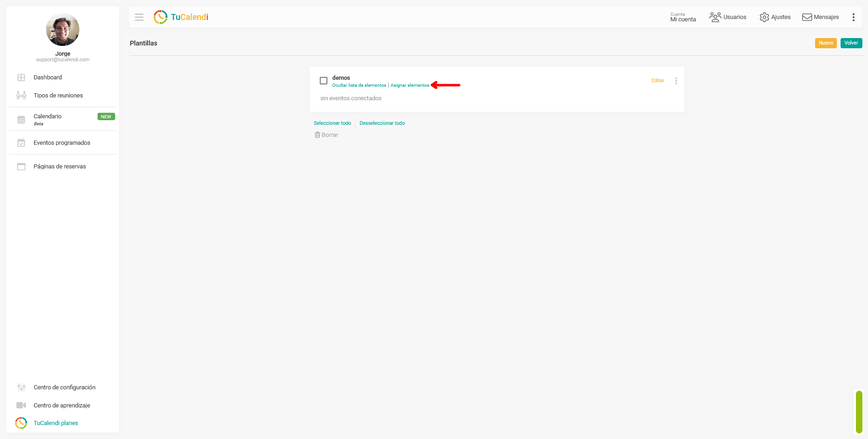
Task: Click Jorge user name
Action: [x=63, y=54]
